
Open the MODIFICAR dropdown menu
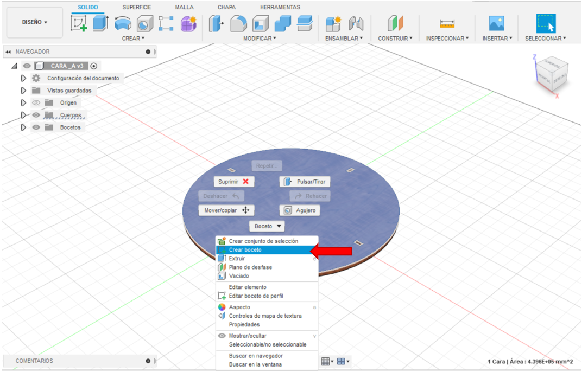260,38
